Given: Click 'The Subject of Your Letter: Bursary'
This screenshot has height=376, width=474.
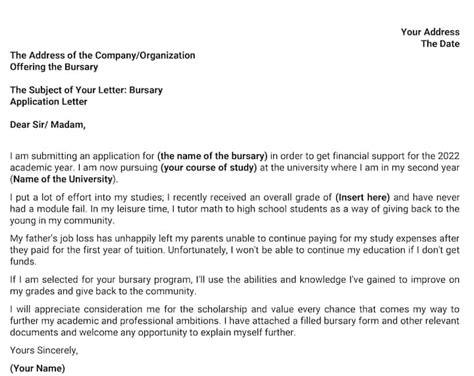Looking at the screenshot, I should pyautogui.click(x=86, y=90).
